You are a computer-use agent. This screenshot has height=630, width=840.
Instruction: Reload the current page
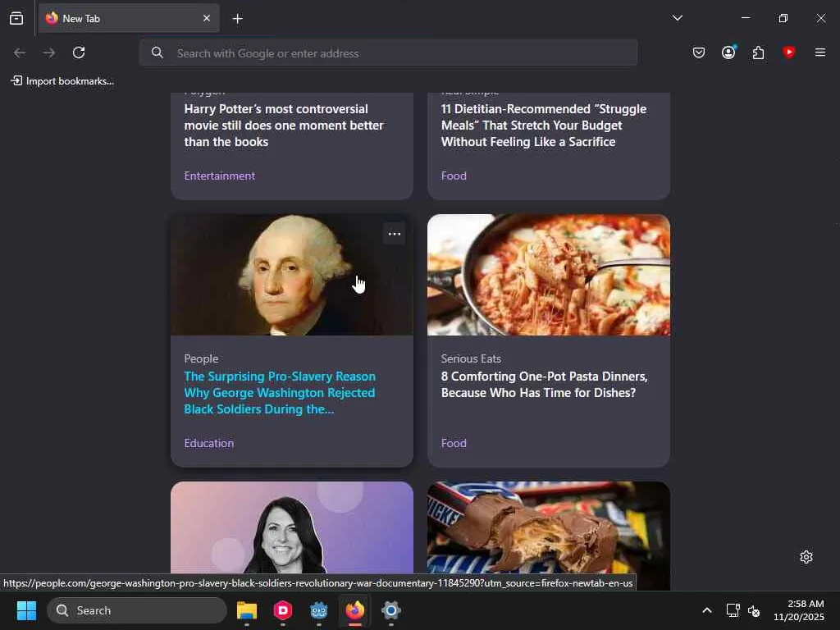tap(79, 52)
